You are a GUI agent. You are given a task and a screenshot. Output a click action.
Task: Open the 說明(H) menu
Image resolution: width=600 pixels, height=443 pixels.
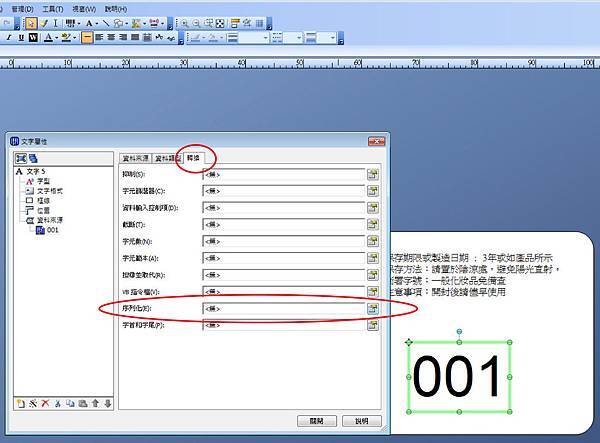(x=116, y=9)
